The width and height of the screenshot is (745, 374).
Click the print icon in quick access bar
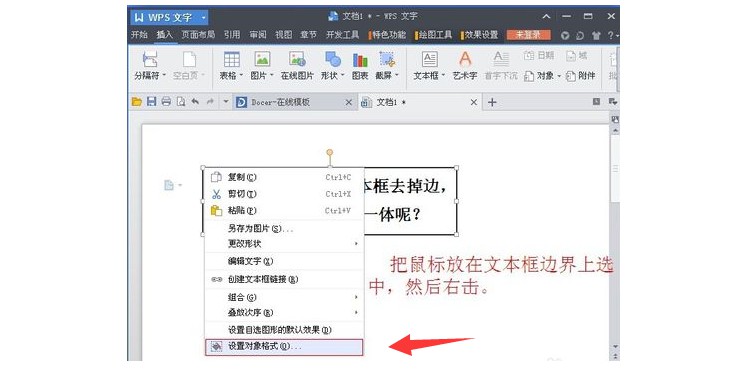click(x=166, y=102)
